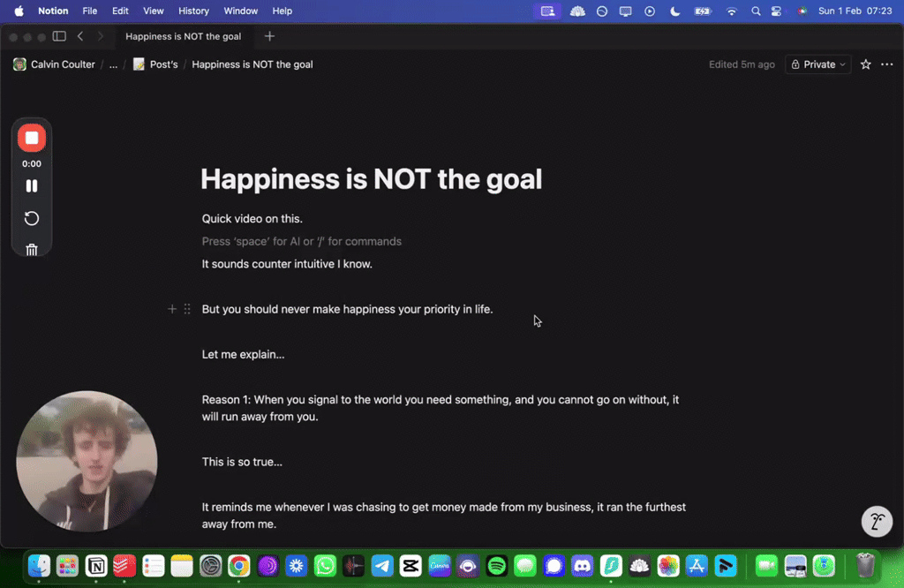Click the active screen recording indicator
The height and width of the screenshot is (588, 904).
[x=547, y=11]
